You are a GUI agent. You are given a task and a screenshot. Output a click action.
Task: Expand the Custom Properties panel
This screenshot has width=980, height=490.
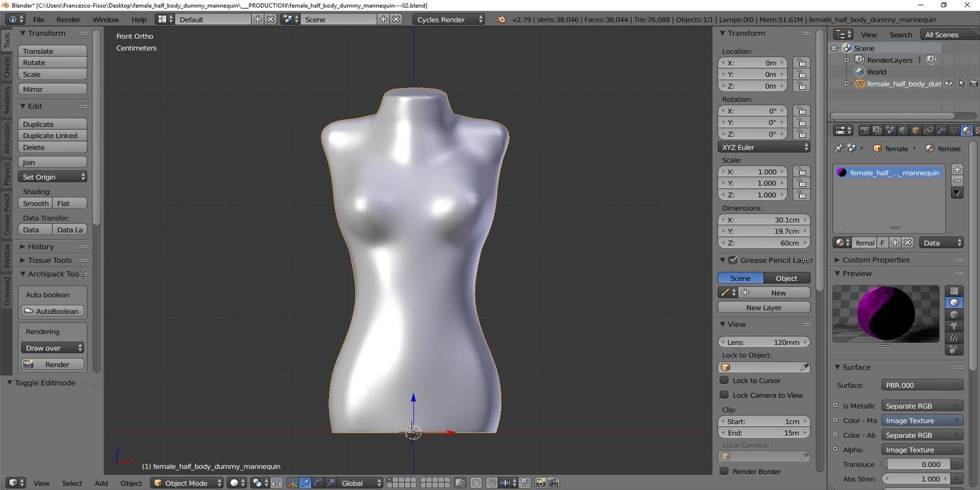(x=876, y=260)
